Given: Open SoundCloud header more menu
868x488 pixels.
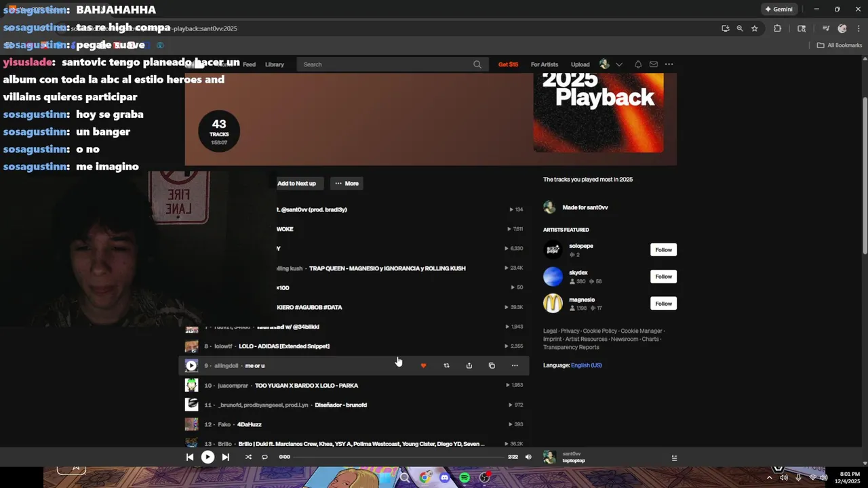Looking at the screenshot, I should click(669, 64).
